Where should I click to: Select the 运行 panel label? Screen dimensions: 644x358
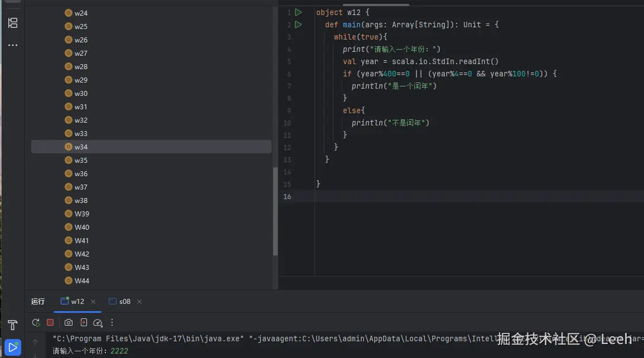point(38,301)
